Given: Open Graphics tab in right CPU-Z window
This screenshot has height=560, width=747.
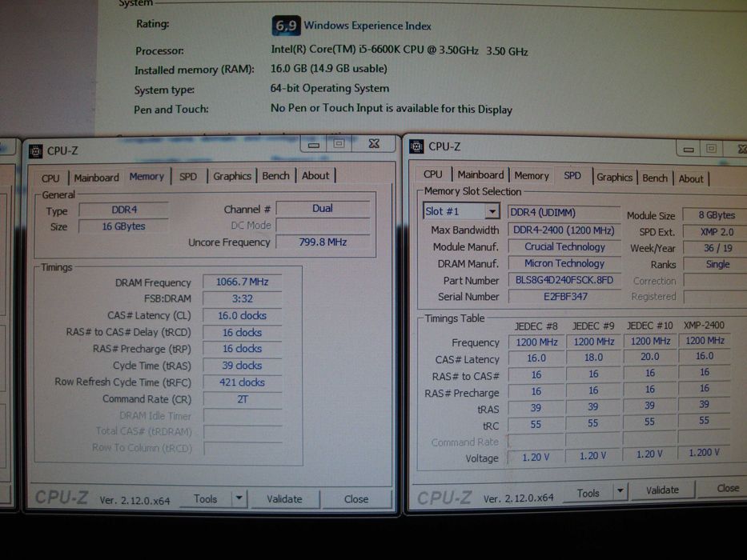Looking at the screenshot, I should 614,177.
